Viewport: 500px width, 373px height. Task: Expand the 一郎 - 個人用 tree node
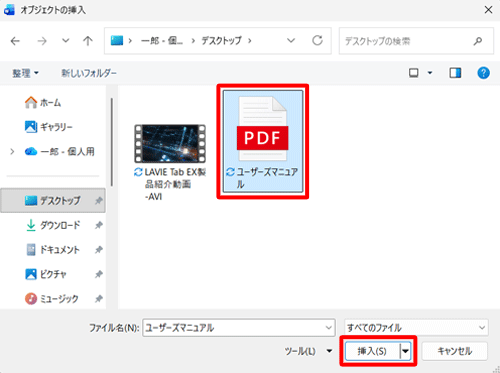(x=12, y=152)
